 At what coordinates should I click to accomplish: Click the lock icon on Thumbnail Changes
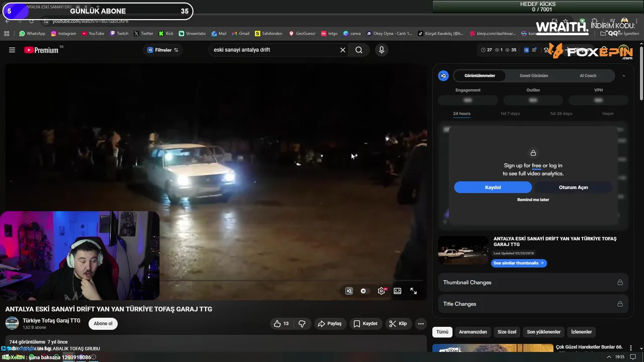coord(620,283)
